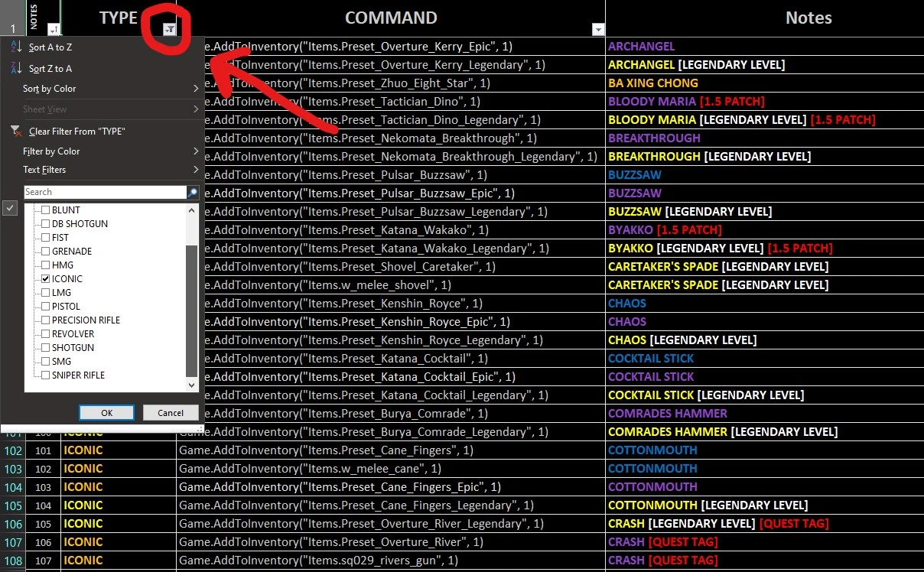924x572 pixels.
Task: Select the BREAKTHROUGH [LEGENDARY LEVEL] cell
Action: pos(764,157)
